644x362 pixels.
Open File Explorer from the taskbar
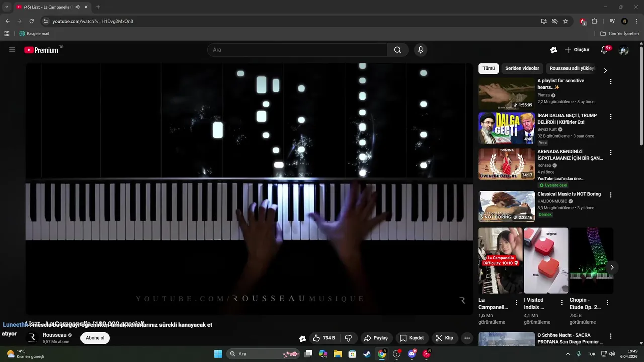click(338, 354)
